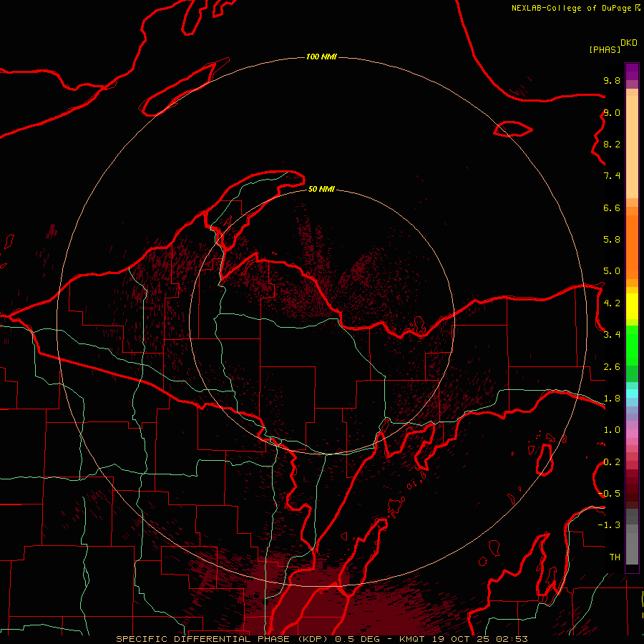644x644 pixels.
Task: Click the 1.8 scale value
Action: pyautogui.click(x=612, y=399)
